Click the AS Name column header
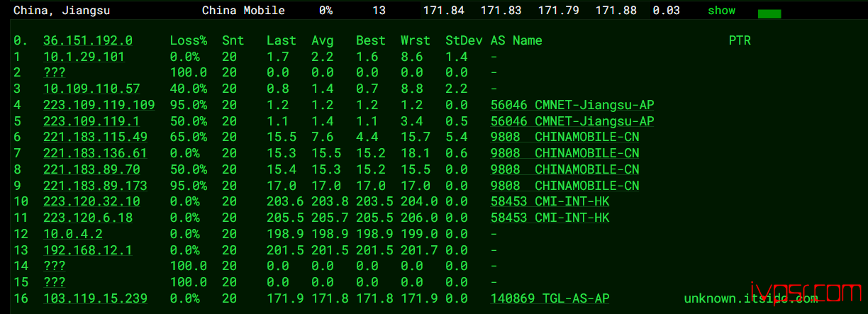The image size is (868, 314). [516, 40]
